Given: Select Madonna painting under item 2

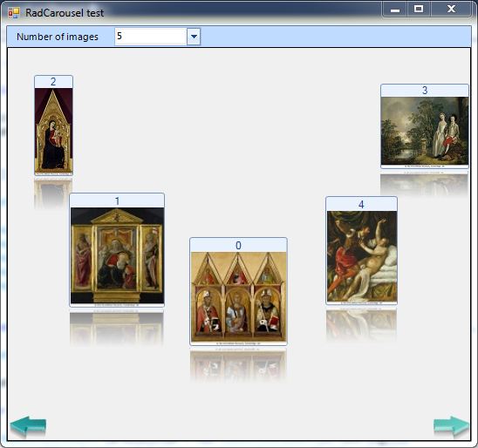Looking at the screenshot, I should (x=54, y=131).
